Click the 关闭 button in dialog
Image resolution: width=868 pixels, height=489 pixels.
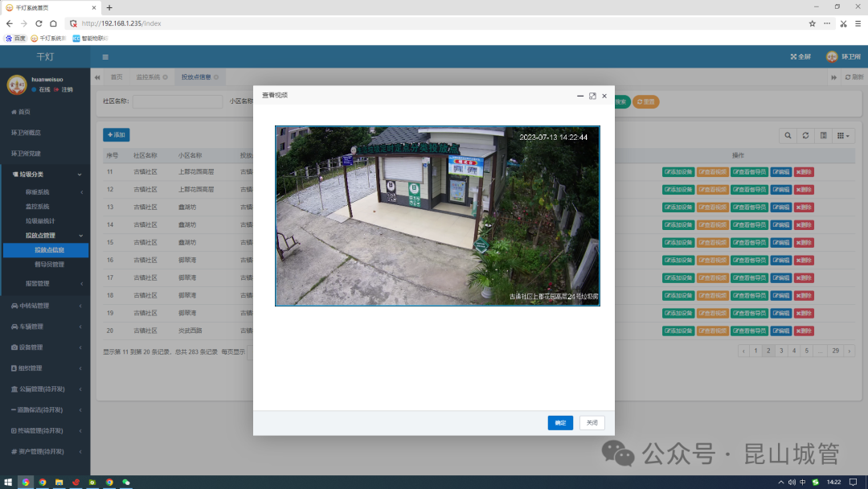pos(592,423)
